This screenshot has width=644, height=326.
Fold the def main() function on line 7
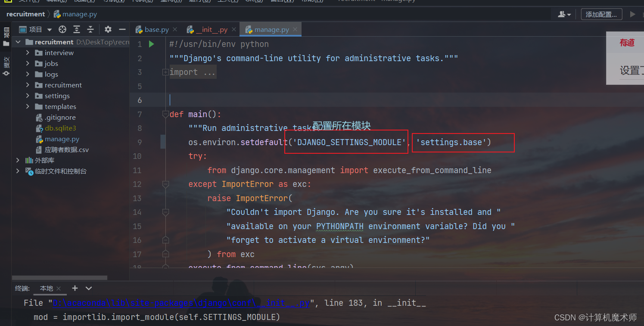pos(165,114)
